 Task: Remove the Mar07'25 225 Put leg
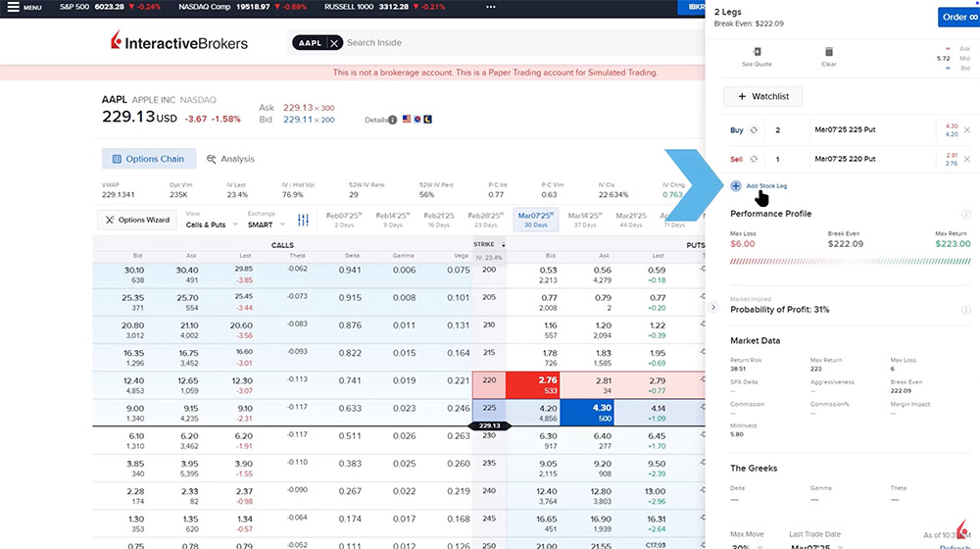(x=967, y=130)
